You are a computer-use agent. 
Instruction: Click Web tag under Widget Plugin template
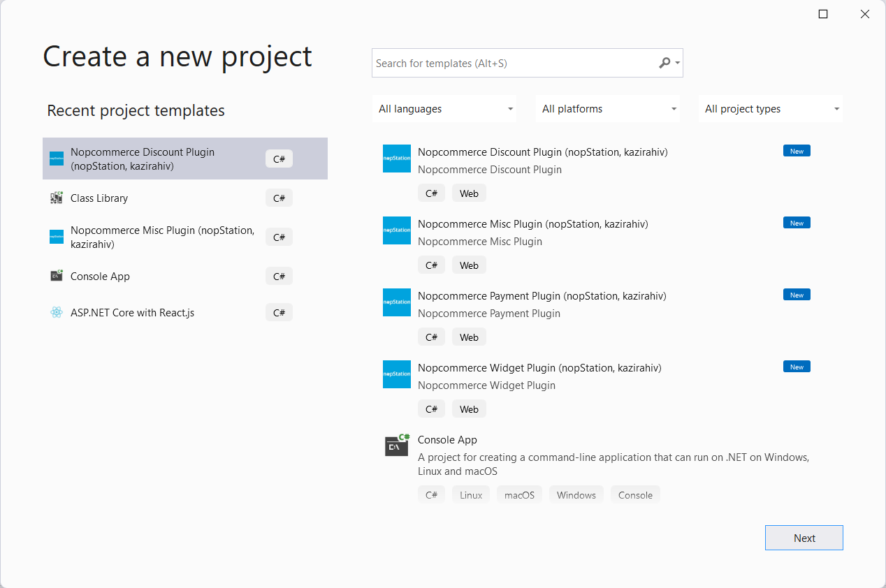(469, 409)
